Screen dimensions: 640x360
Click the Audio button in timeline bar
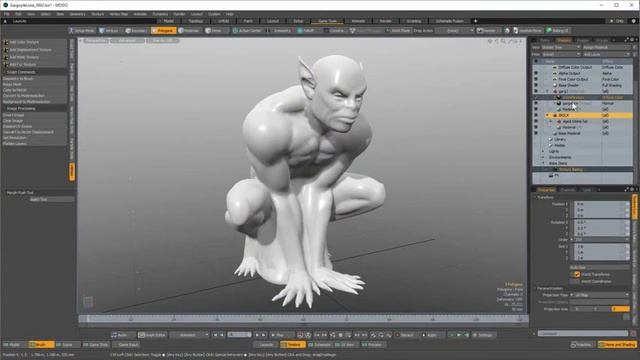(x=122, y=335)
